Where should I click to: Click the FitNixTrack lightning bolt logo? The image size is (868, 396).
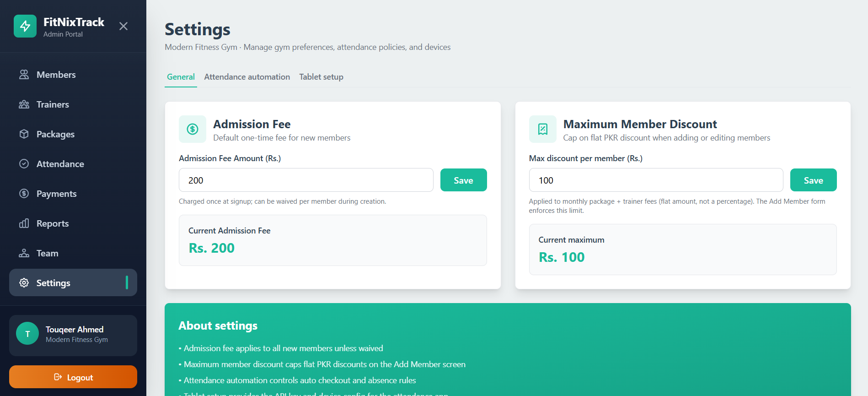pyautogui.click(x=25, y=26)
